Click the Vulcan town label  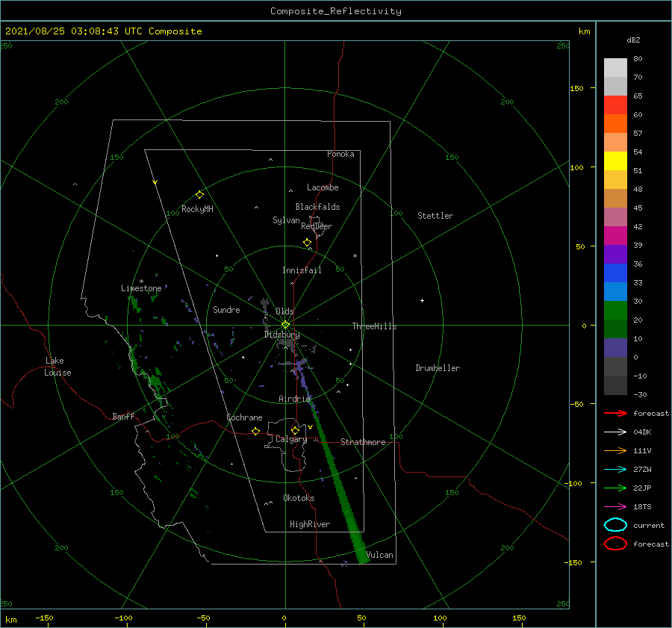pyautogui.click(x=380, y=555)
